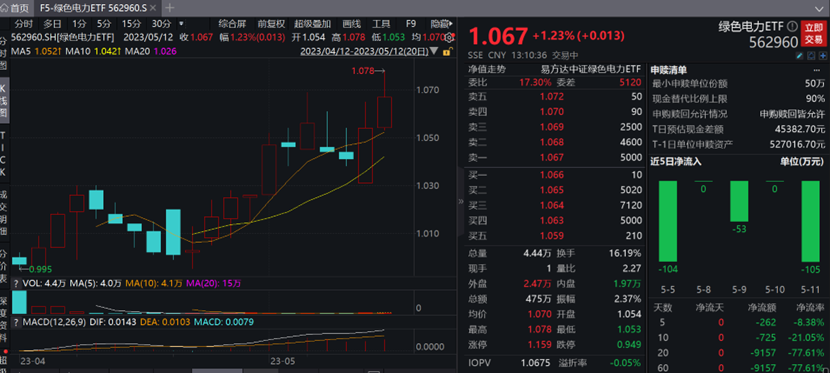
Task: Click the IOPV value 1.0675
Action: (x=535, y=363)
